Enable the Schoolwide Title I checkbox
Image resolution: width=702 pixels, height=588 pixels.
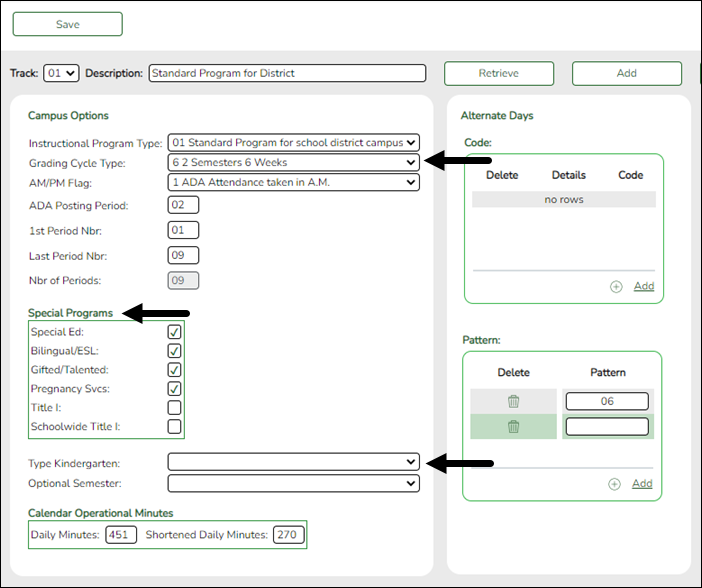coord(174,427)
